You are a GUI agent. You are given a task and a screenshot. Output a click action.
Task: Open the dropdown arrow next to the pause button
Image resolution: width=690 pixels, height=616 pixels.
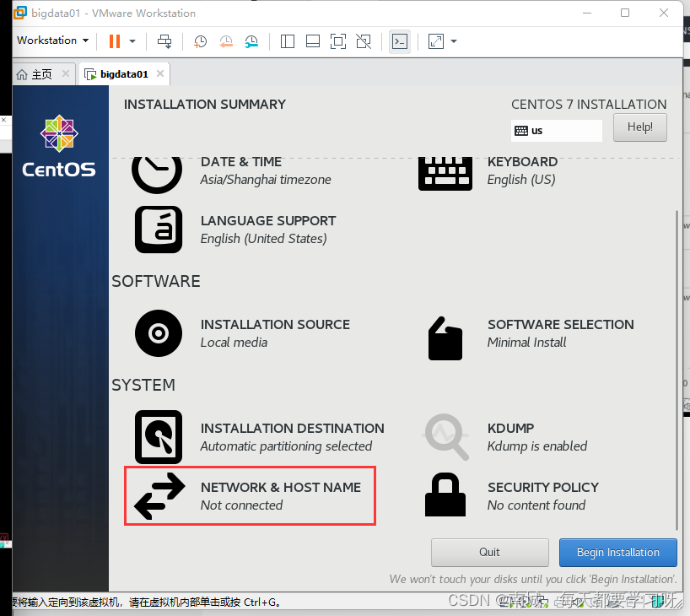[x=132, y=41]
